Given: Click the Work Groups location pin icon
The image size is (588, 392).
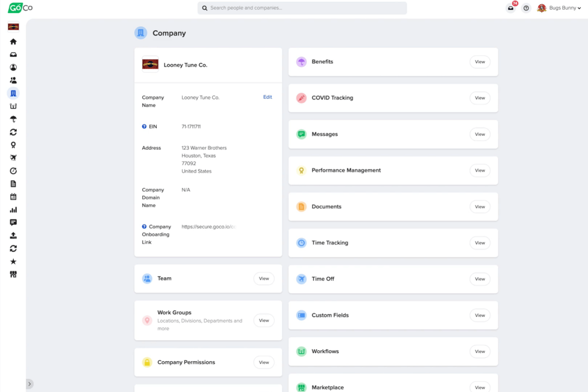Looking at the screenshot, I should coord(147,321).
